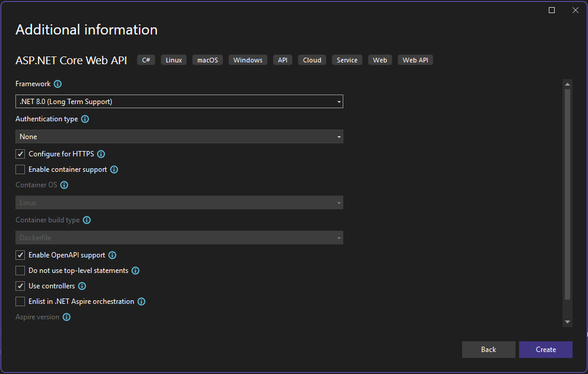Open the Framework dropdown

point(179,102)
